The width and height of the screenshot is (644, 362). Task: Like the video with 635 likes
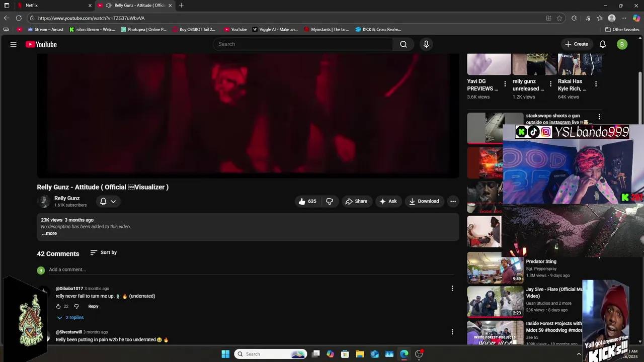pos(307,201)
